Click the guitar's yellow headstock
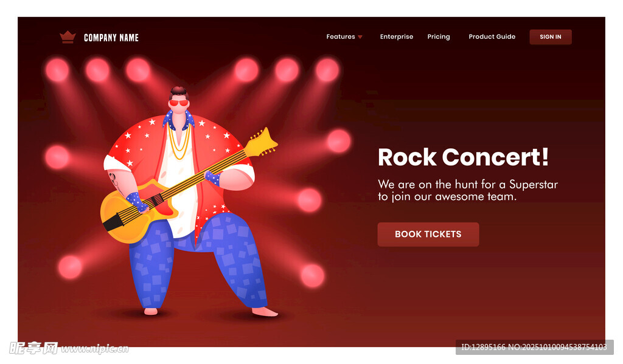The width and height of the screenshot is (623, 364). click(x=263, y=142)
